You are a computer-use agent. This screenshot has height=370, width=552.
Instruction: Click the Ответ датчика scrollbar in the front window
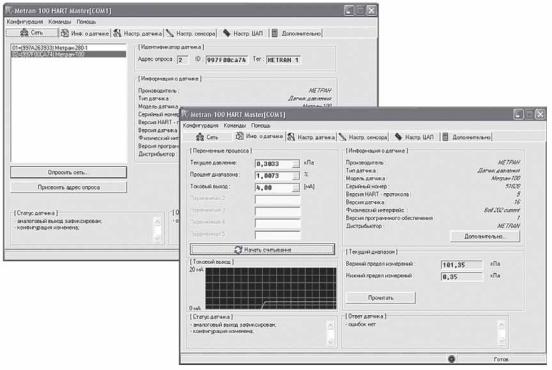coord(502,332)
